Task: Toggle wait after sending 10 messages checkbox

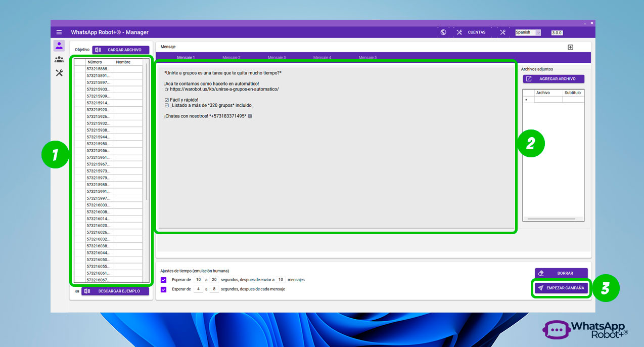Action: pos(163,280)
